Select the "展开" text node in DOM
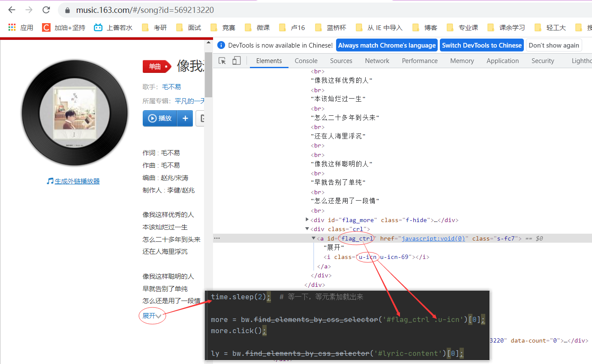Screen dimensions: 592x364 [334, 247]
